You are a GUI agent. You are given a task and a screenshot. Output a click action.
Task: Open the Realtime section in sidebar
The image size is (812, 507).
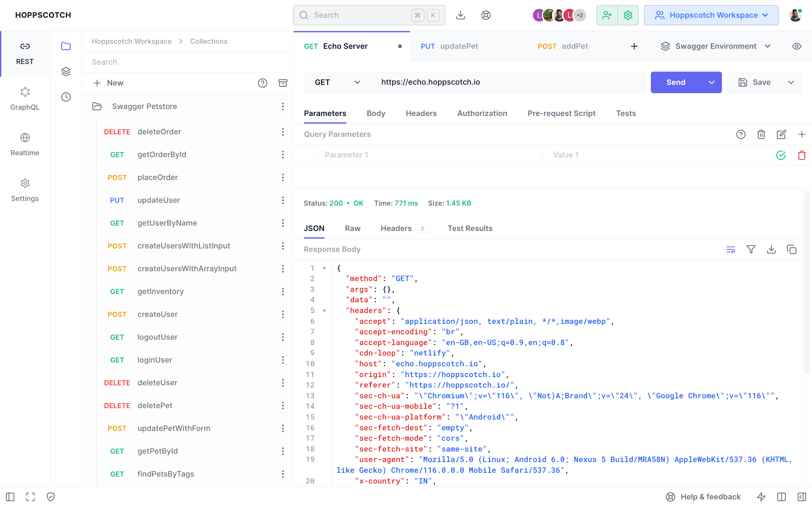[25, 144]
